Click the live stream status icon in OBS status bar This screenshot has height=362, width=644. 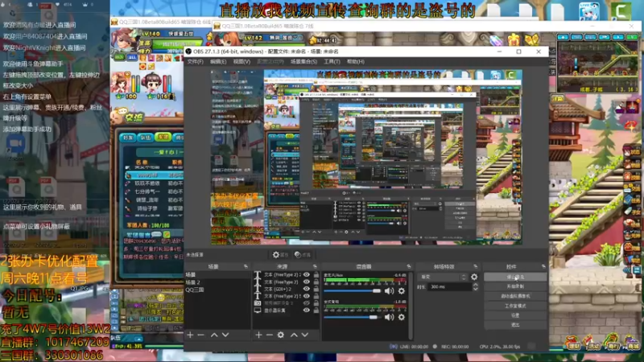393,347
